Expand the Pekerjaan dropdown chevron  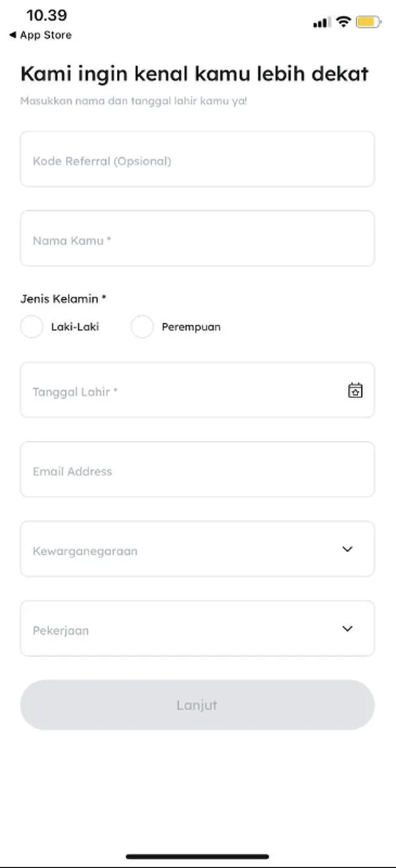point(348,629)
